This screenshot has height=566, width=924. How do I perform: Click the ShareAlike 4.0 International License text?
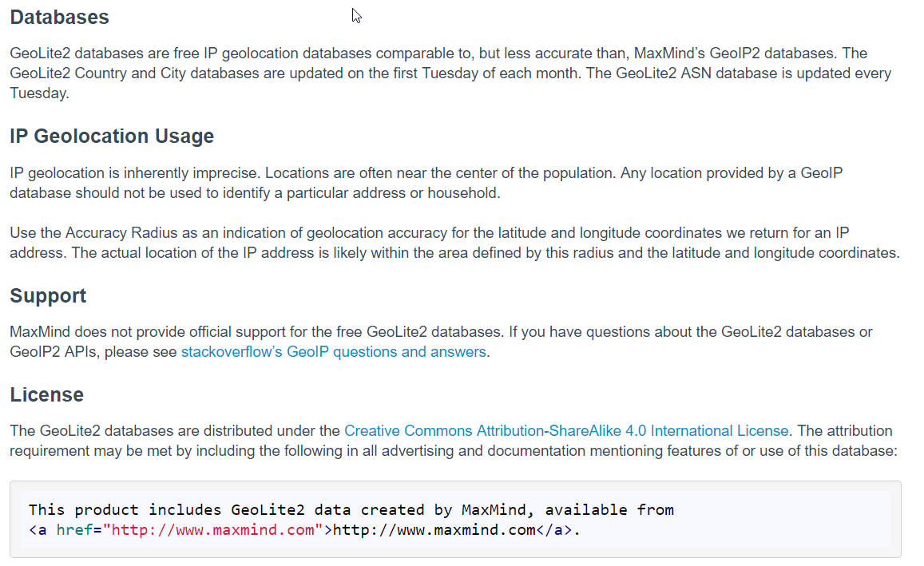pos(669,431)
